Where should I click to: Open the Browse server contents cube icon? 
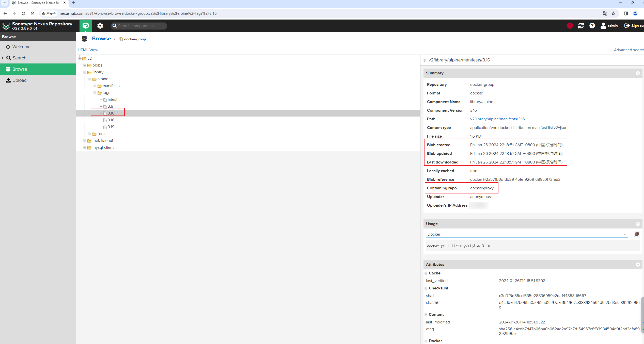pos(86,26)
